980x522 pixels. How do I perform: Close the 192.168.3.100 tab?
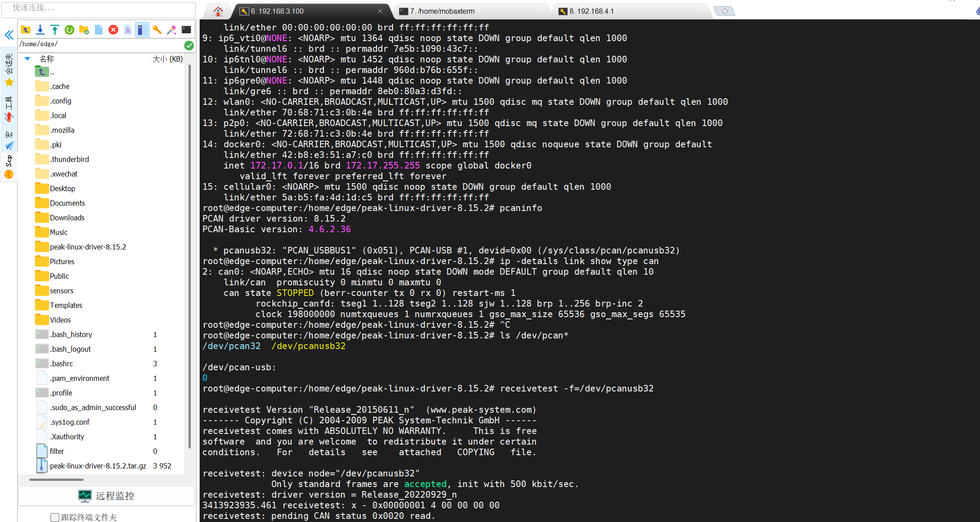coord(380,11)
